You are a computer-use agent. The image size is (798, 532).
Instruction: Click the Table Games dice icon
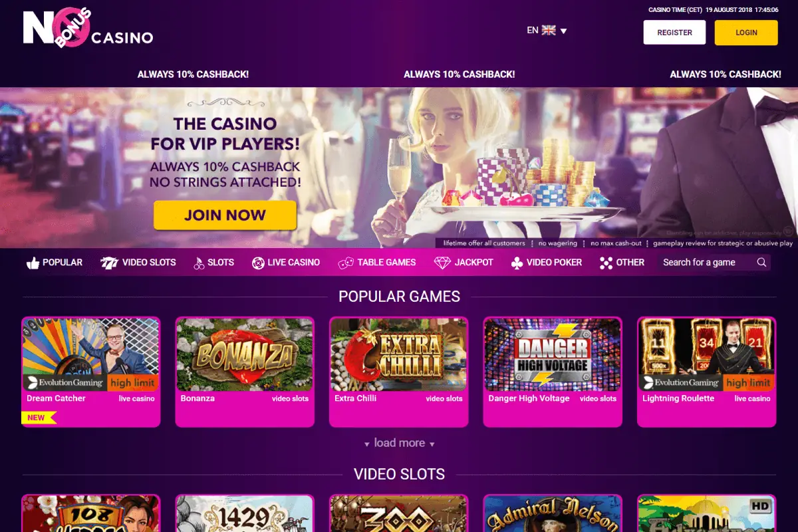(346, 263)
